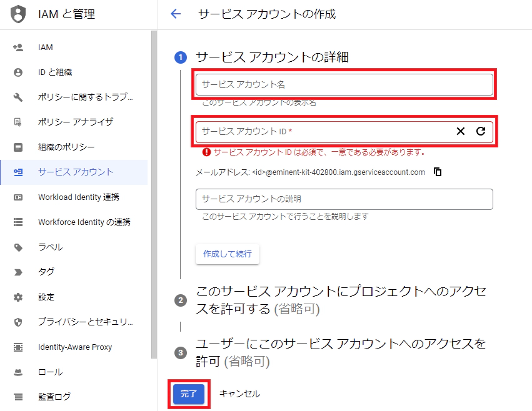Click the Workload Identity 連携 card icon
The height and width of the screenshot is (411, 532).
click(x=18, y=197)
